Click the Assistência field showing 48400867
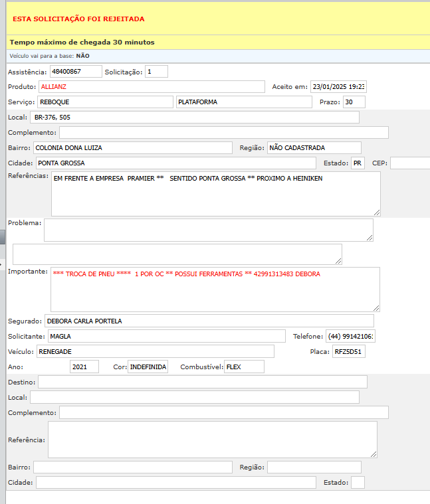 click(75, 71)
